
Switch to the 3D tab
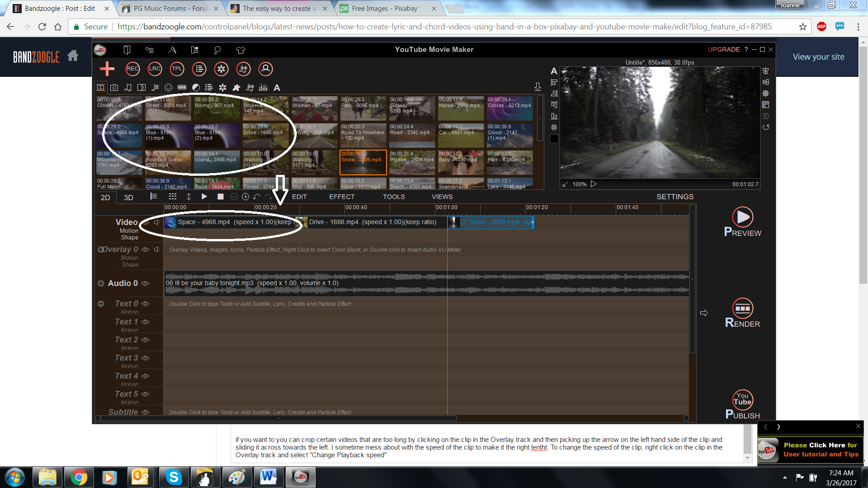click(128, 197)
